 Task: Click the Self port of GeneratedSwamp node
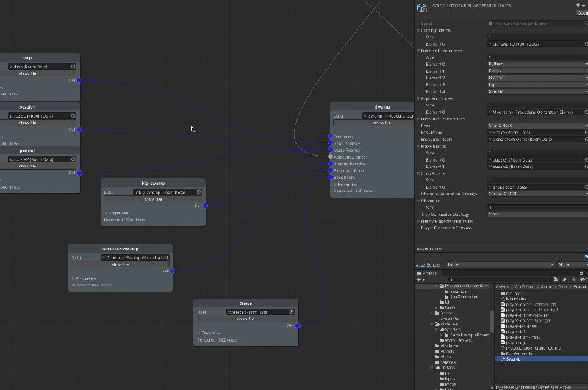pos(173,271)
